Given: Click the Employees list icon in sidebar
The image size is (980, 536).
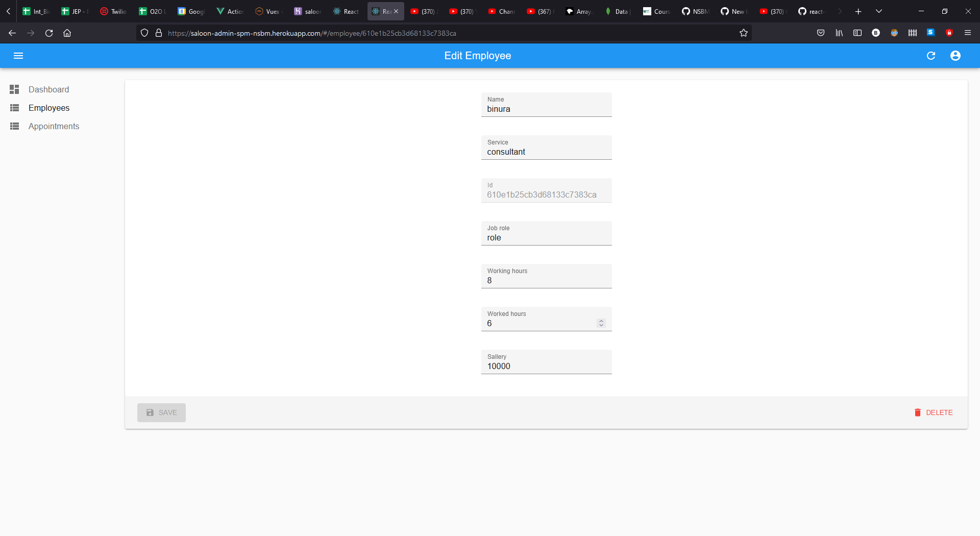Looking at the screenshot, I should [x=14, y=108].
